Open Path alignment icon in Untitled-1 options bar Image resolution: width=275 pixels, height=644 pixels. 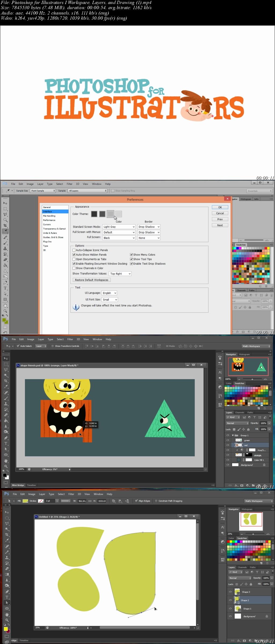(120, 501)
